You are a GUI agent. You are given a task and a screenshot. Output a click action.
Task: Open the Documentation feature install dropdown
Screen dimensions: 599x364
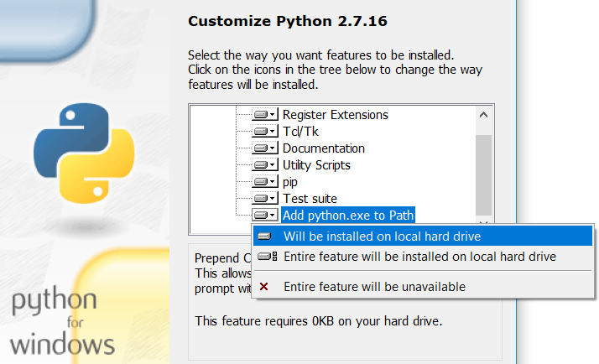pos(265,148)
